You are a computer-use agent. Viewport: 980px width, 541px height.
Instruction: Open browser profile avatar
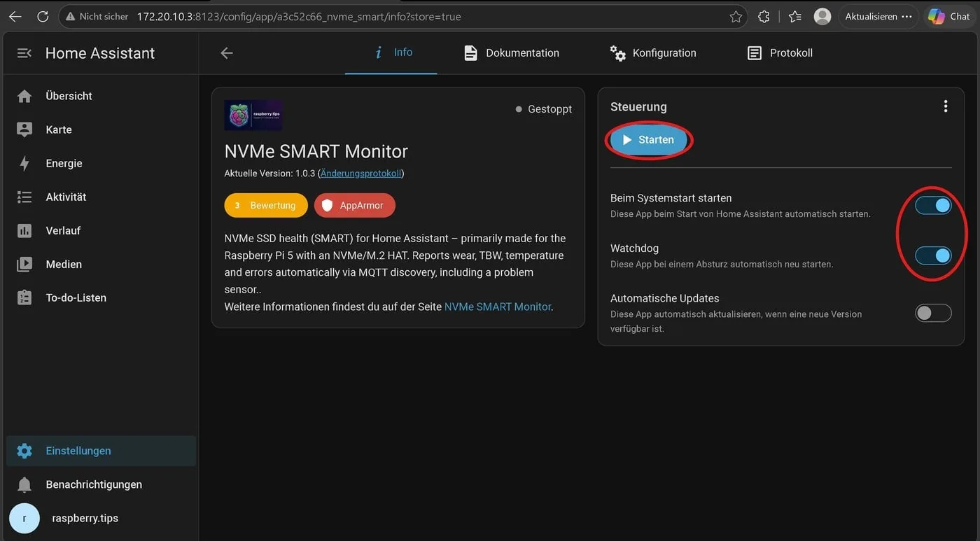(x=822, y=16)
